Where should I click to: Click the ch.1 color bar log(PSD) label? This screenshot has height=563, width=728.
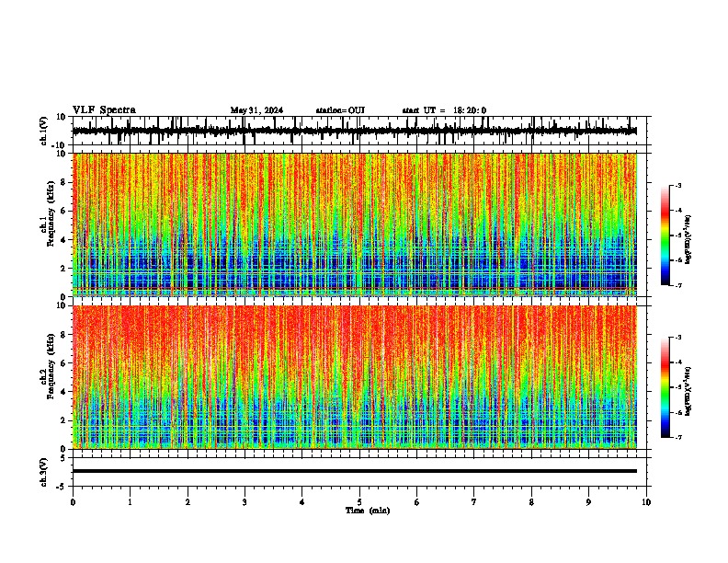click(x=688, y=240)
